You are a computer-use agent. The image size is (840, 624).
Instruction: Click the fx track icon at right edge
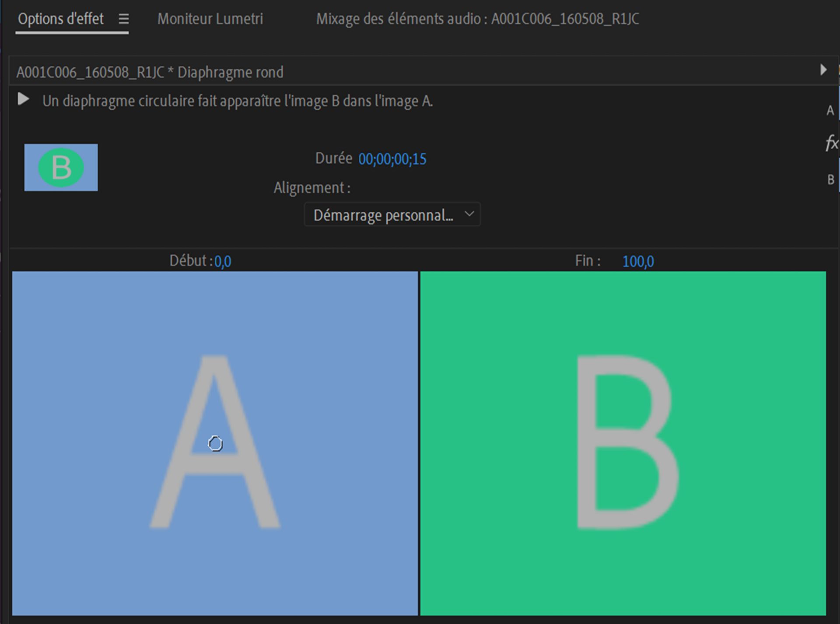point(831,143)
